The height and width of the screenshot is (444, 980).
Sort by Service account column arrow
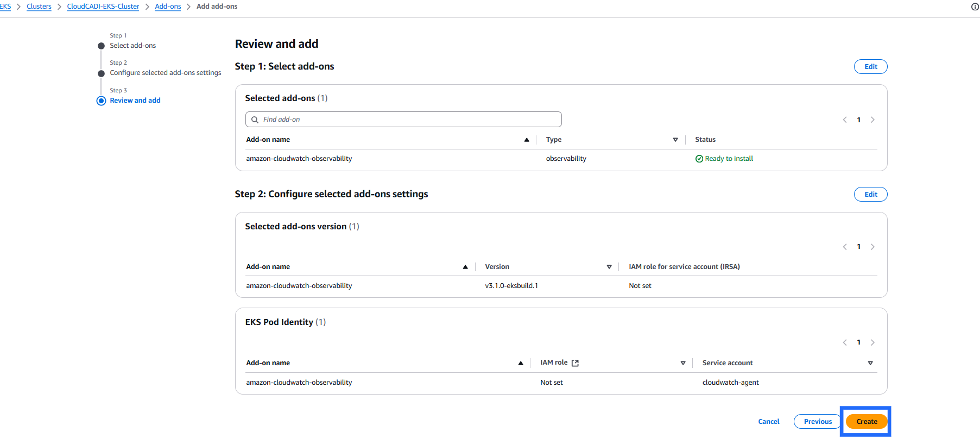click(870, 363)
